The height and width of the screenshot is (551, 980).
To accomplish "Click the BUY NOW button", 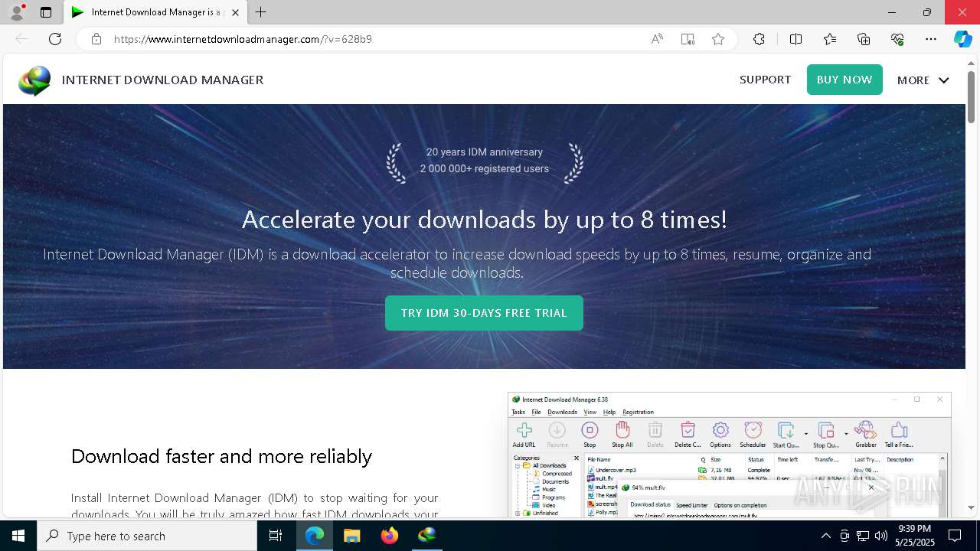I will (x=844, y=80).
